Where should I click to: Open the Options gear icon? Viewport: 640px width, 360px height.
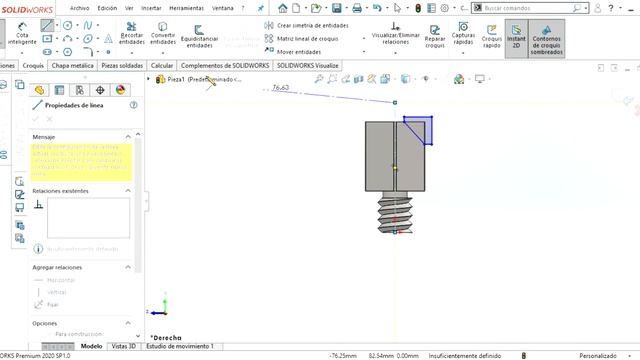[x=445, y=8]
